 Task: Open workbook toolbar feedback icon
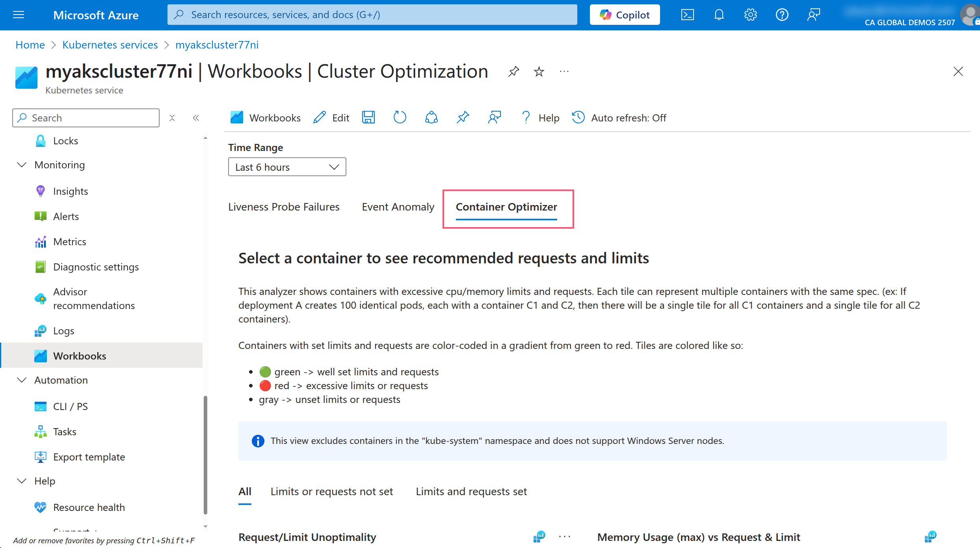point(495,117)
